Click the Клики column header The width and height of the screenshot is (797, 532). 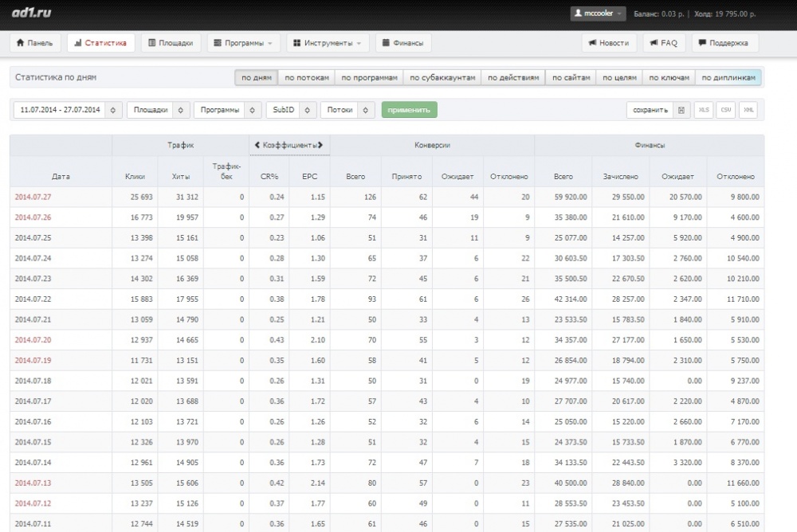click(x=135, y=176)
